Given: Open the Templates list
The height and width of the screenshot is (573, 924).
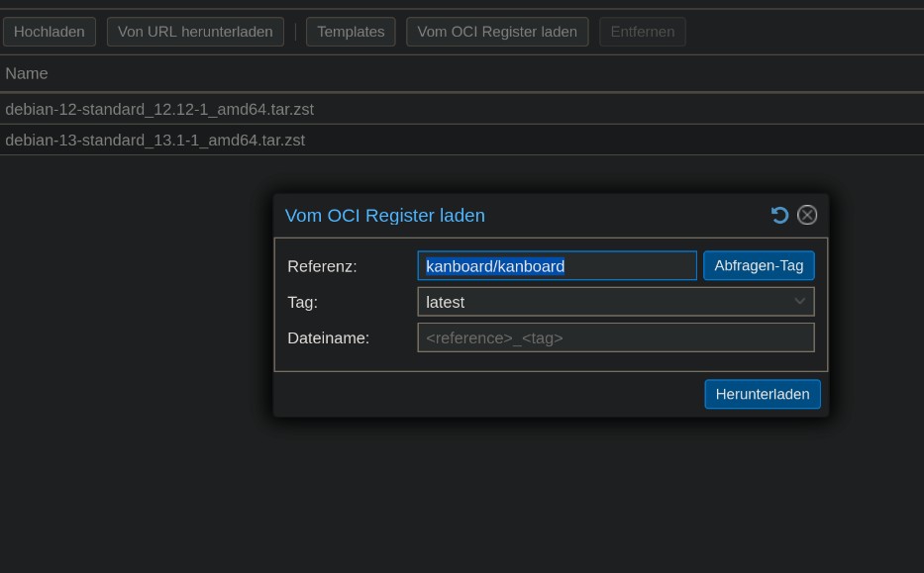Looking at the screenshot, I should (351, 32).
